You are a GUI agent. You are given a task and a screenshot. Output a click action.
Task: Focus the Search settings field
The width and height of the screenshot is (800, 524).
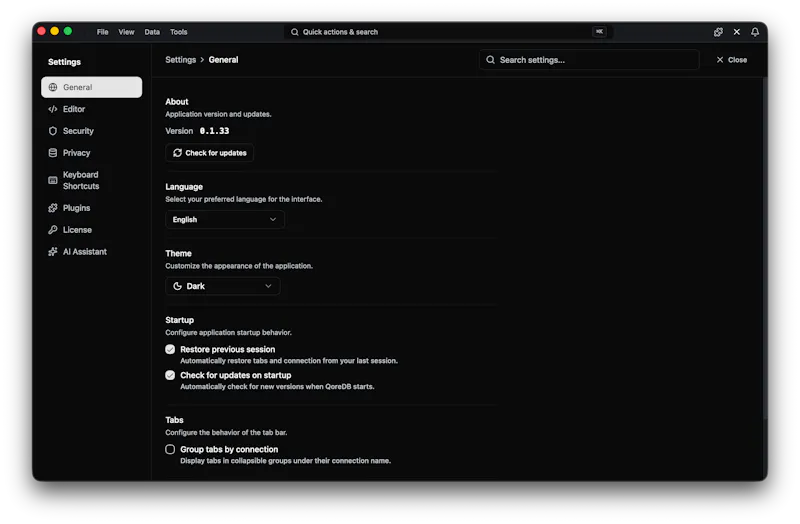589,60
